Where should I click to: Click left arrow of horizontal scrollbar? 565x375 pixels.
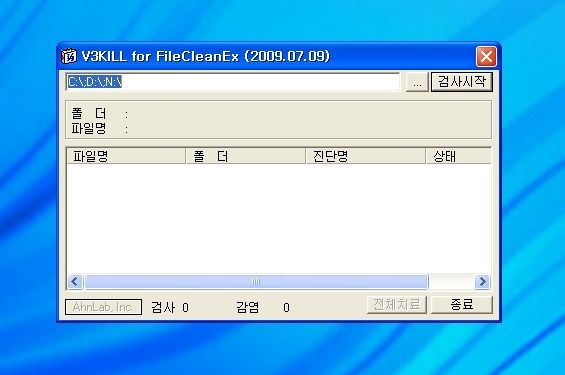coord(75,282)
